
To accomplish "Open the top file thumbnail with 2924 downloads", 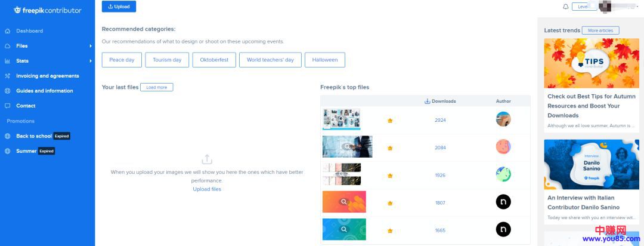I will pos(341,119).
